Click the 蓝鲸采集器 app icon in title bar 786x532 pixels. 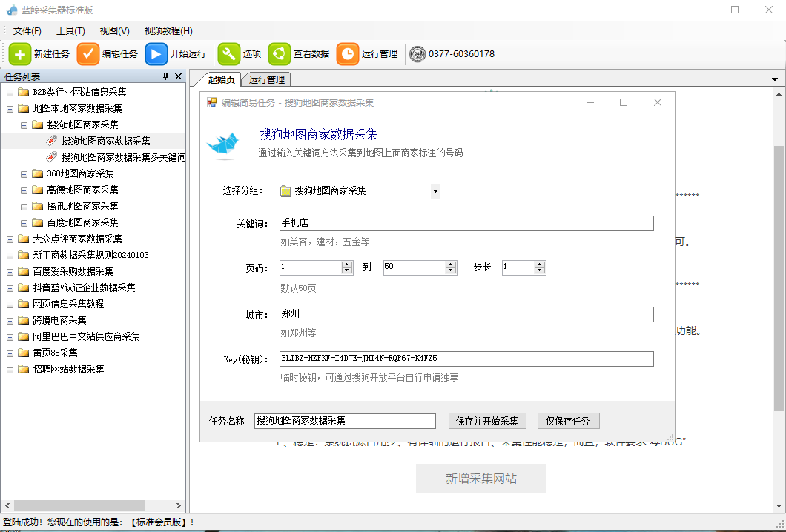click(x=11, y=10)
